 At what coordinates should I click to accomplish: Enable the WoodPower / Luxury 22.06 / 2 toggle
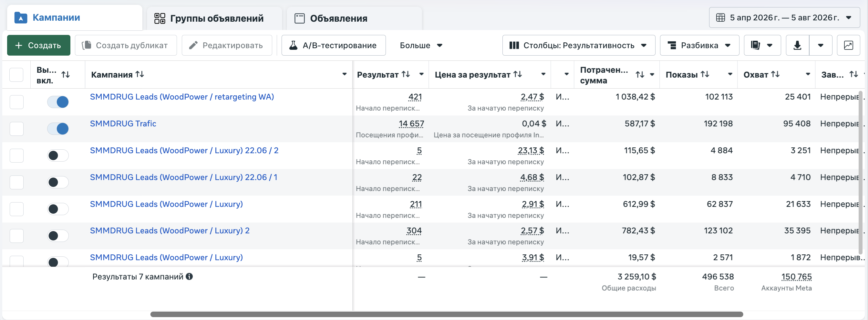point(58,155)
